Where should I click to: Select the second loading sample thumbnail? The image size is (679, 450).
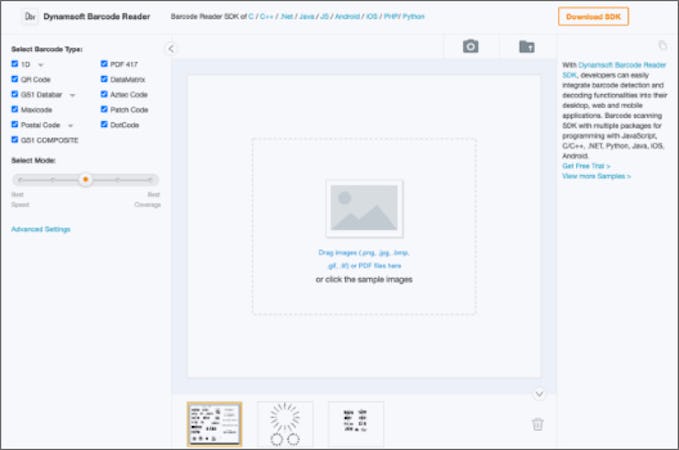point(285,424)
